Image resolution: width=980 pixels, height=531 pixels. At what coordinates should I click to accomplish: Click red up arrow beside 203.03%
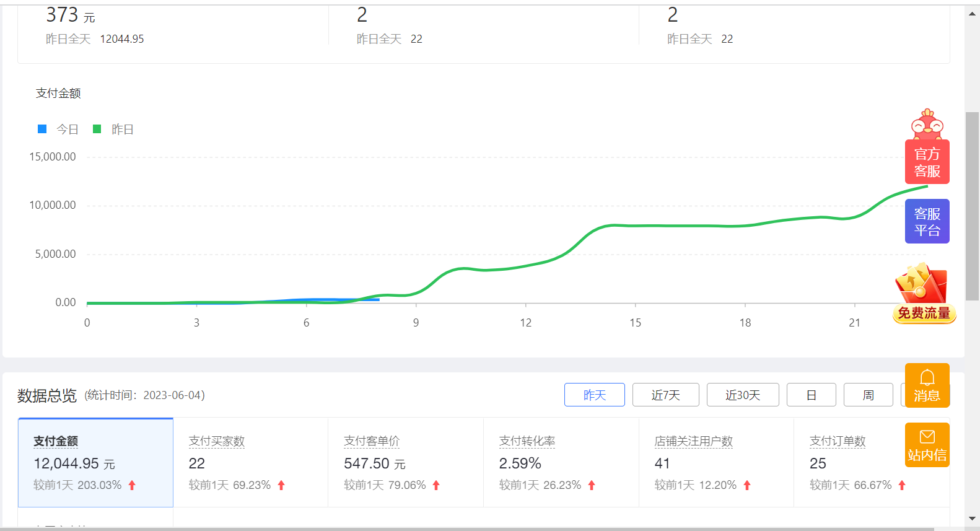pyautogui.click(x=132, y=485)
